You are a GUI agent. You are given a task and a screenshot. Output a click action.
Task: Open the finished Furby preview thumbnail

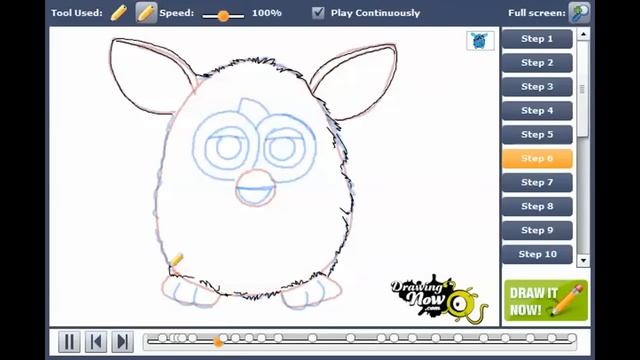click(x=480, y=41)
